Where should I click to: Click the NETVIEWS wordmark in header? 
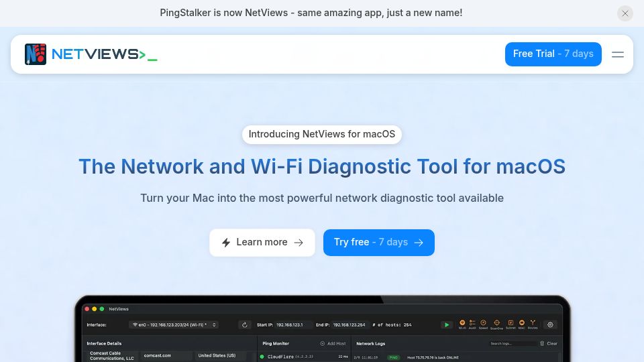105,54
